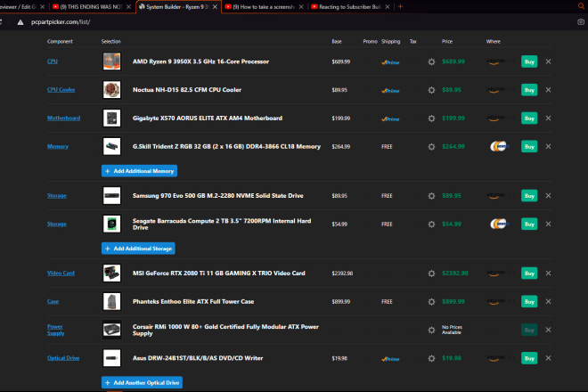Image resolution: width=588 pixels, height=392 pixels.
Task: Open the Motherboard component link
Action: 64,118
